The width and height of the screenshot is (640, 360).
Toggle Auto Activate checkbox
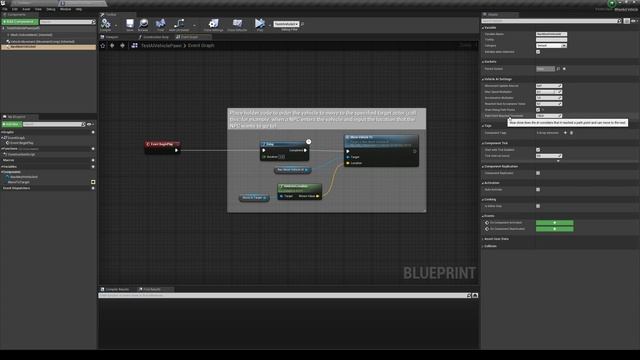[538, 189]
